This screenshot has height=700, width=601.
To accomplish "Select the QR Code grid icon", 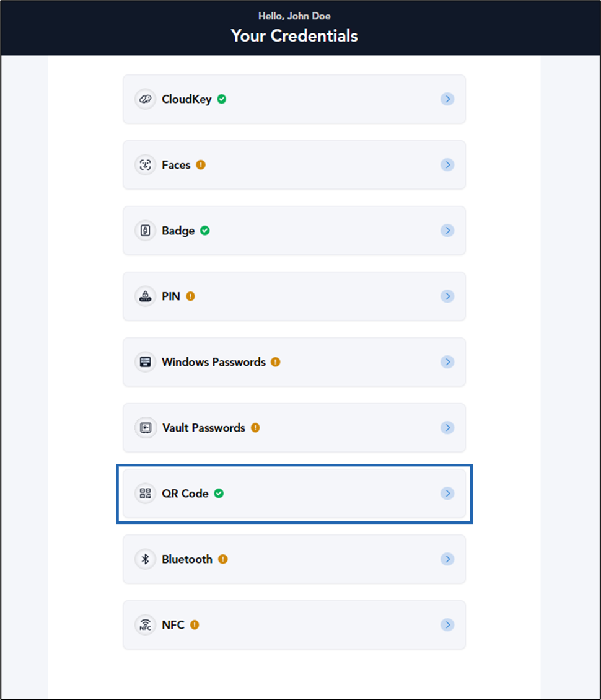I will pyautogui.click(x=145, y=494).
